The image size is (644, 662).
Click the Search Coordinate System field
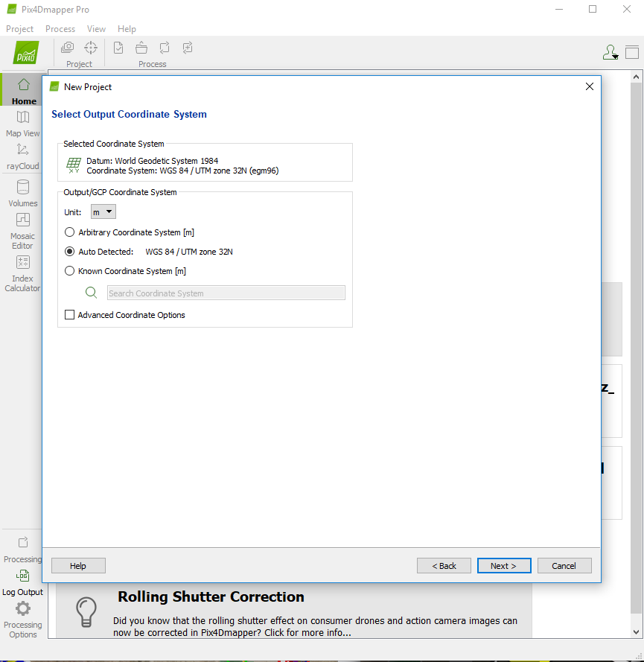click(x=226, y=293)
